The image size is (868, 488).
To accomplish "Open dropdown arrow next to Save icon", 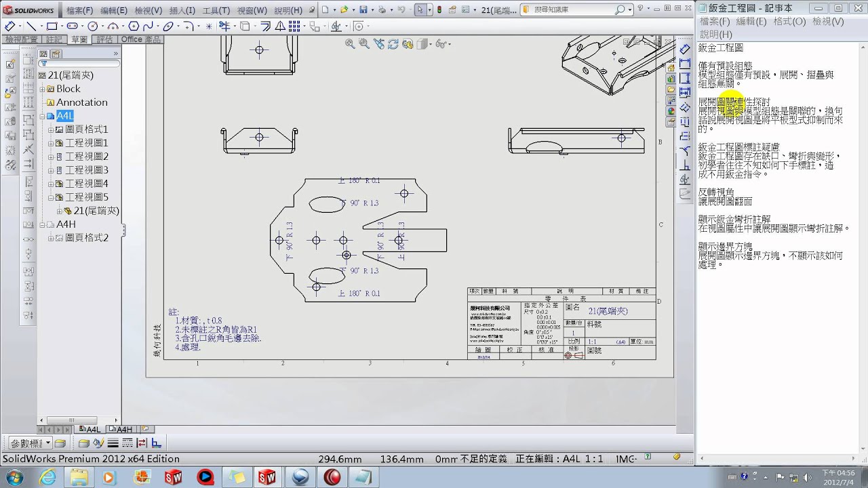I will point(372,9).
